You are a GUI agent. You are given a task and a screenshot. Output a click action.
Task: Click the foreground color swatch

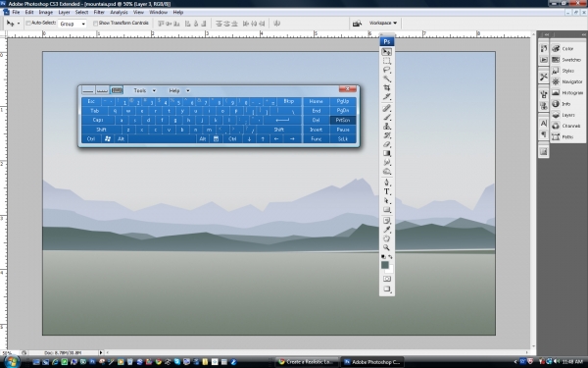384,265
